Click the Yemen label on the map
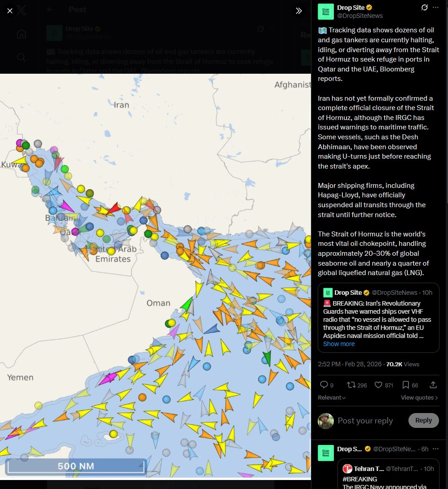The height and width of the screenshot is (489, 448). point(20,378)
